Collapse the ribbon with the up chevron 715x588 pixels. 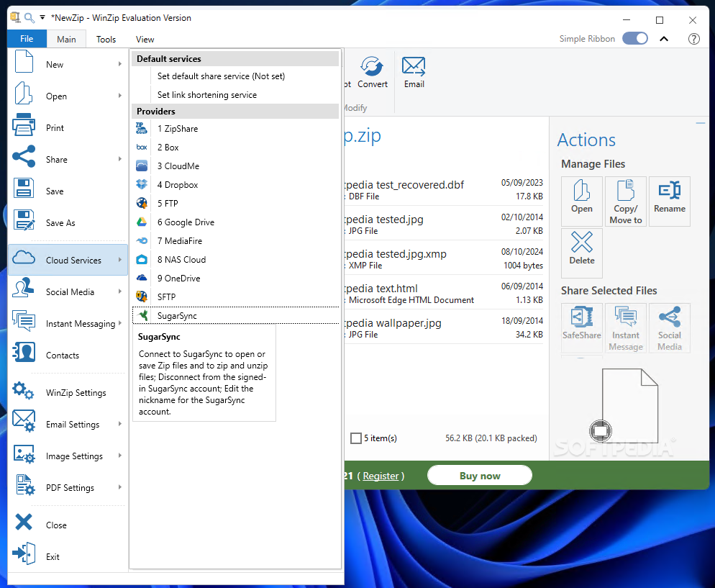click(x=664, y=39)
